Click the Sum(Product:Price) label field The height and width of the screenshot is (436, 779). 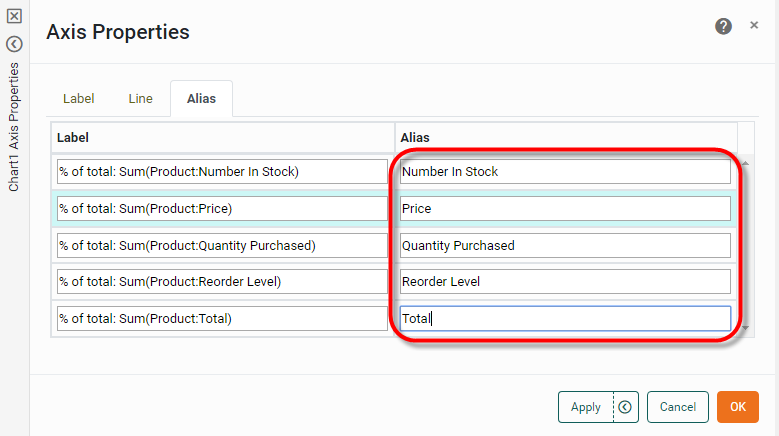[222, 208]
